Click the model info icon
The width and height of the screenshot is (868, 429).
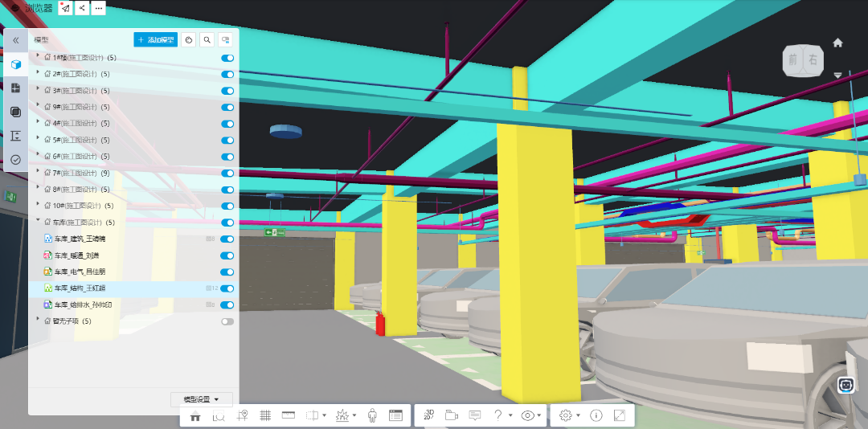[x=596, y=415]
